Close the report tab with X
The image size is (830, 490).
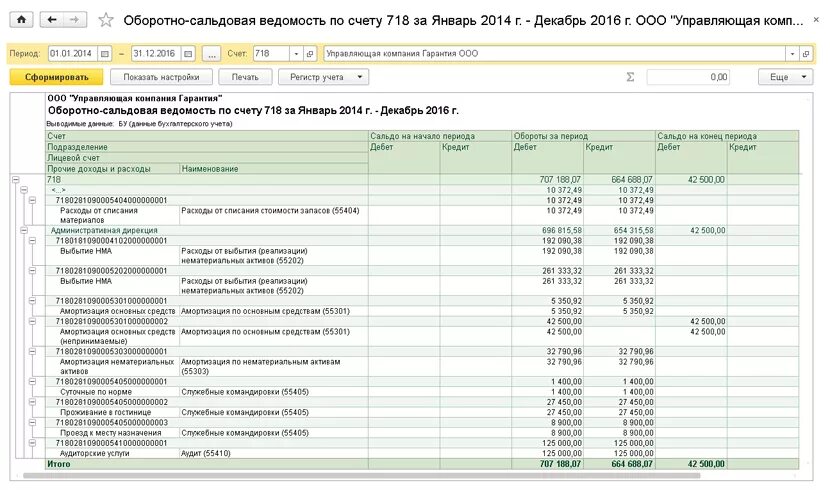(x=817, y=20)
